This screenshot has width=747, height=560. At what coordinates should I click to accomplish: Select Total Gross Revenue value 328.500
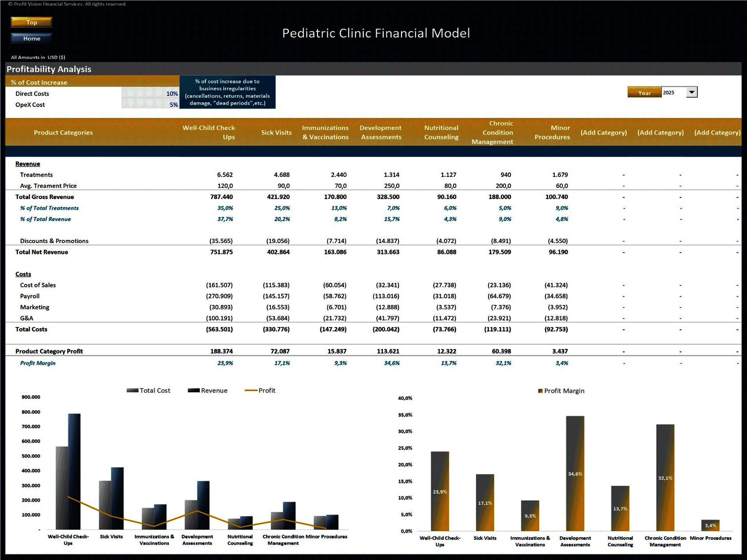coord(388,197)
